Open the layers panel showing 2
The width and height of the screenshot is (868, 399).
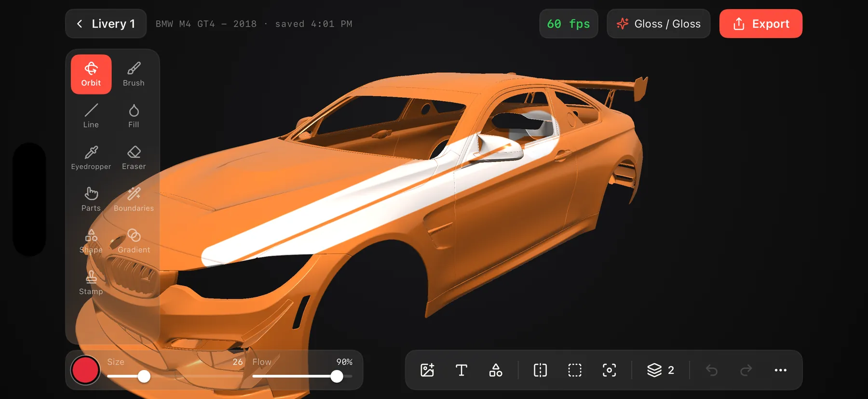coord(661,370)
